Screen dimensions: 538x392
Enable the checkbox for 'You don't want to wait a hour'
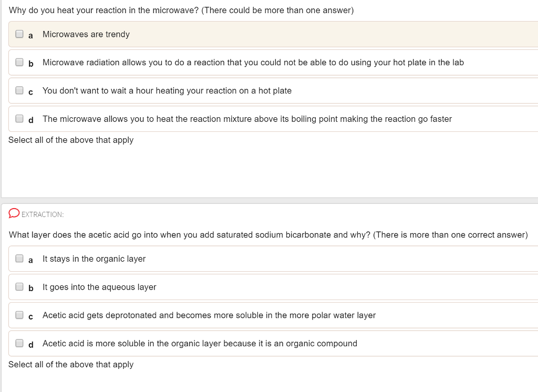[x=19, y=91]
